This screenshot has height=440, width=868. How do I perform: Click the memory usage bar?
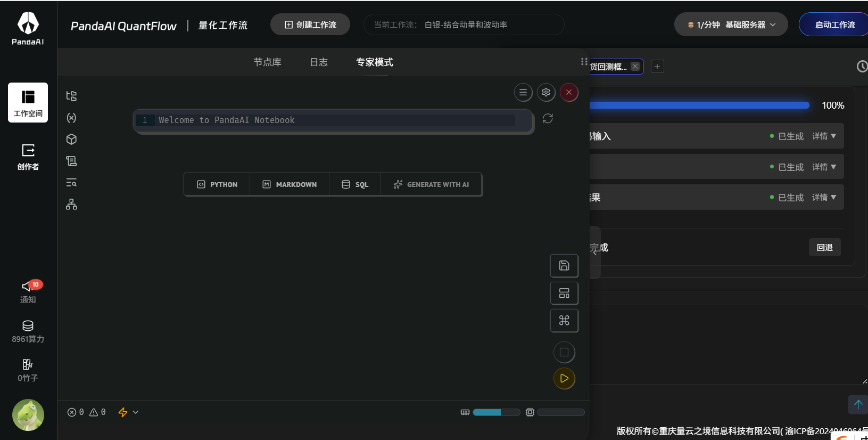pyautogui.click(x=496, y=412)
